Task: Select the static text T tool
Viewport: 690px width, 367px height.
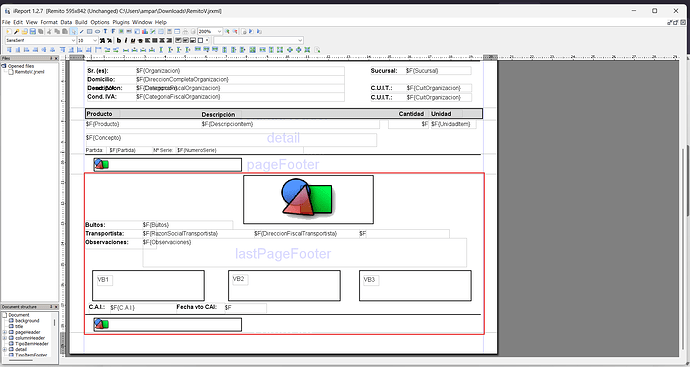Action: tap(105, 31)
